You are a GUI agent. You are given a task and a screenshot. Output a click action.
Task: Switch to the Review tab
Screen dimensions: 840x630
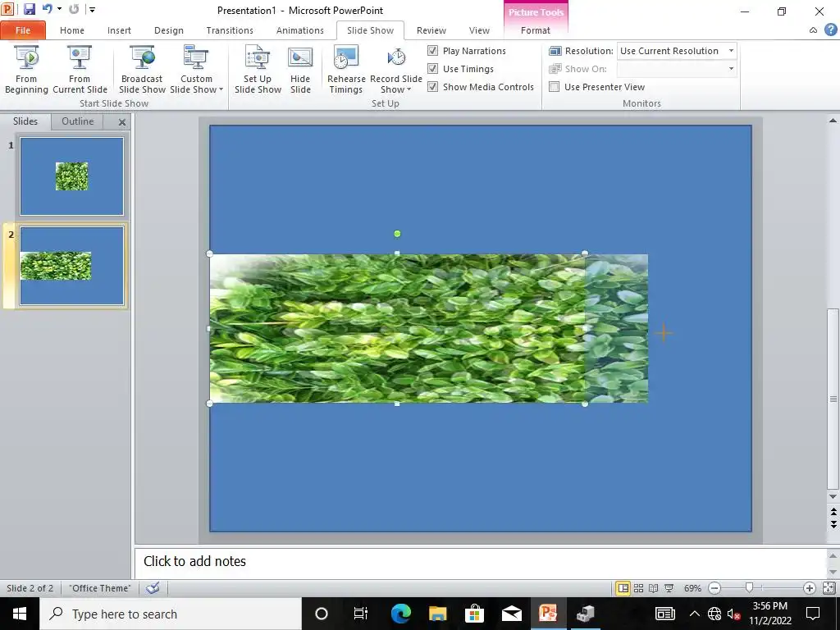pyautogui.click(x=431, y=30)
